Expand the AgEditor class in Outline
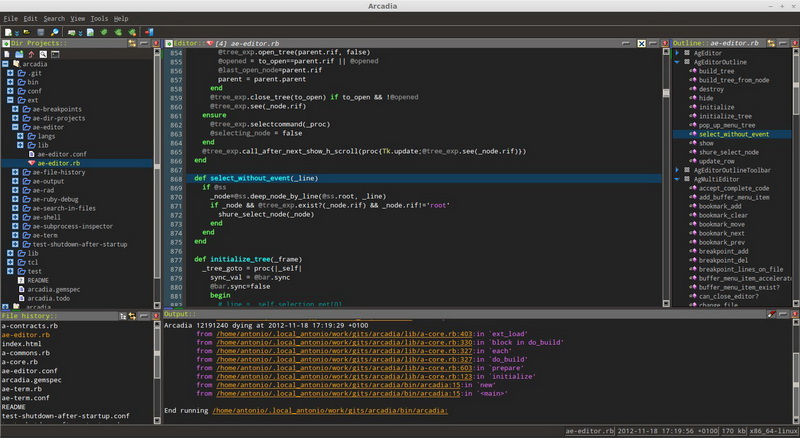Image resolution: width=800 pixels, height=438 pixels. (677, 53)
